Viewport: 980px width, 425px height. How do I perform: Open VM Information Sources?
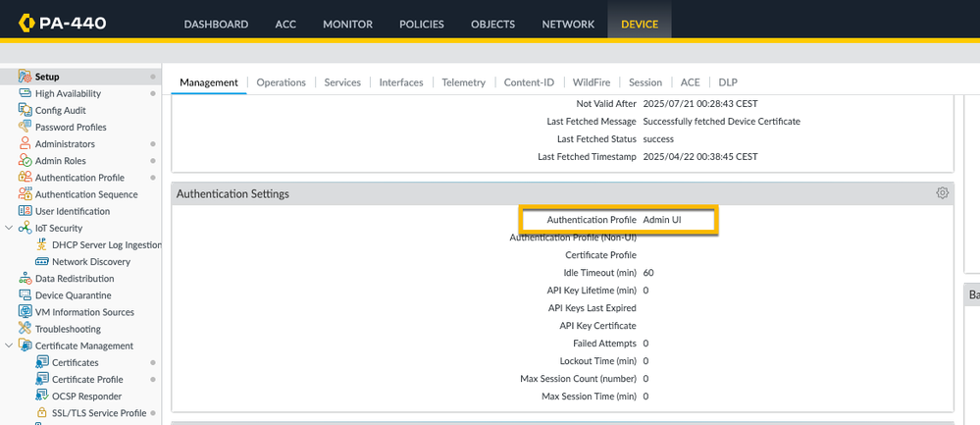[x=84, y=312]
